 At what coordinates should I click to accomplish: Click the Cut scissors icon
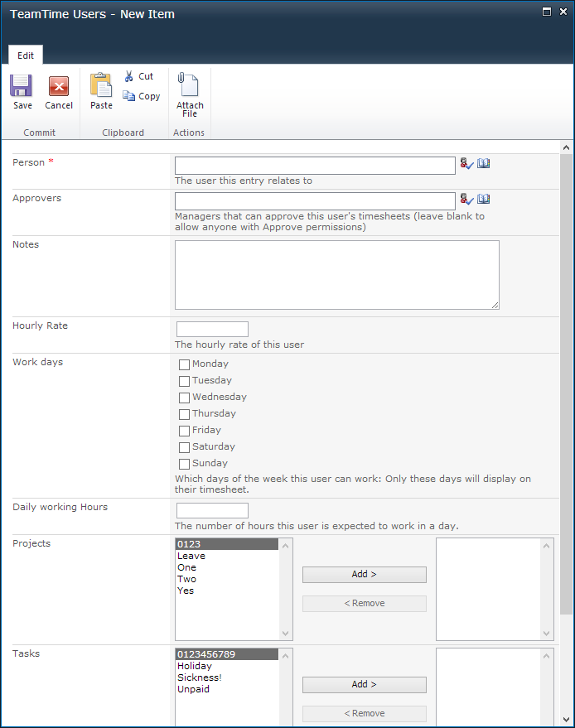pyautogui.click(x=129, y=76)
